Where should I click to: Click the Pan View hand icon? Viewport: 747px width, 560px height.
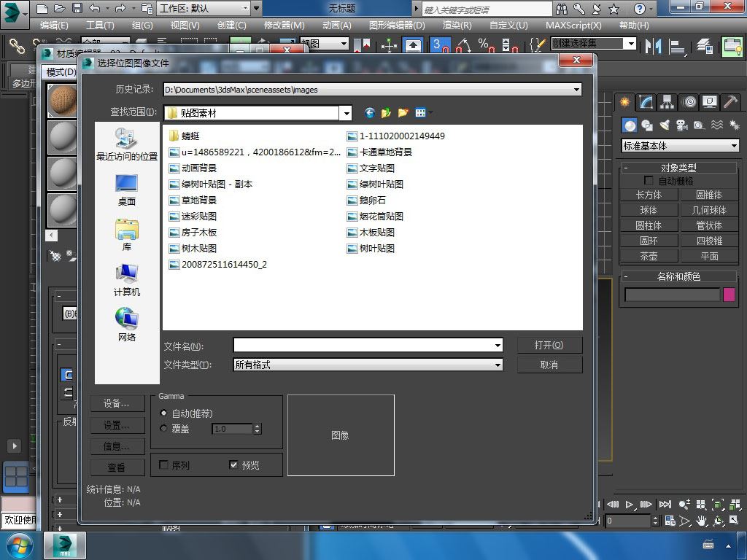click(701, 521)
